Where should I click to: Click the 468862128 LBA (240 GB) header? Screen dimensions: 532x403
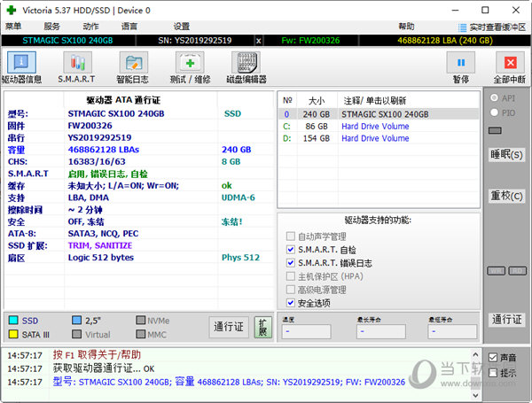[445, 41]
